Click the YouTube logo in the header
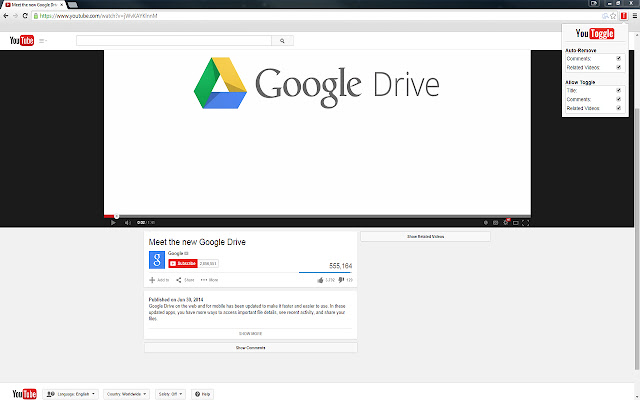 click(22, 40)
